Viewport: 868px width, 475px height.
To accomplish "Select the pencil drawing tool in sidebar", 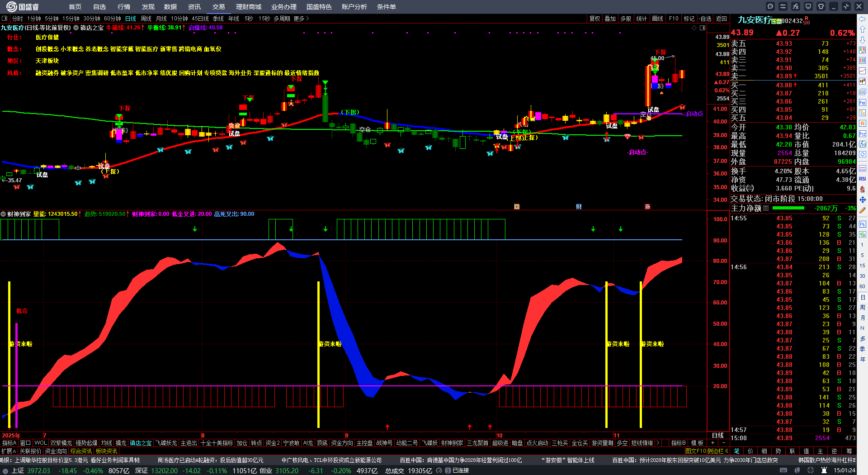I will coord(863,210).
